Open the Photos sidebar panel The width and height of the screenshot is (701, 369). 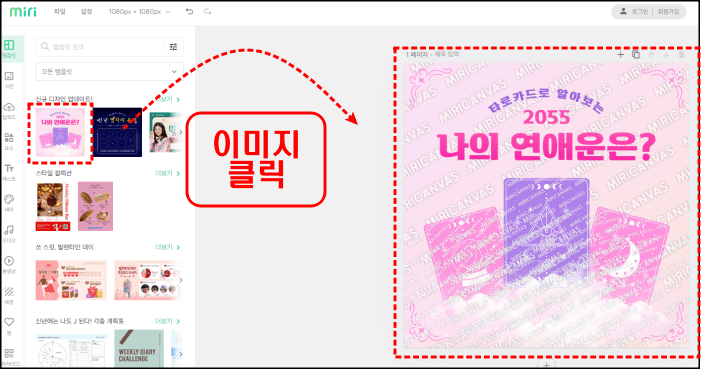coord(9,80)
